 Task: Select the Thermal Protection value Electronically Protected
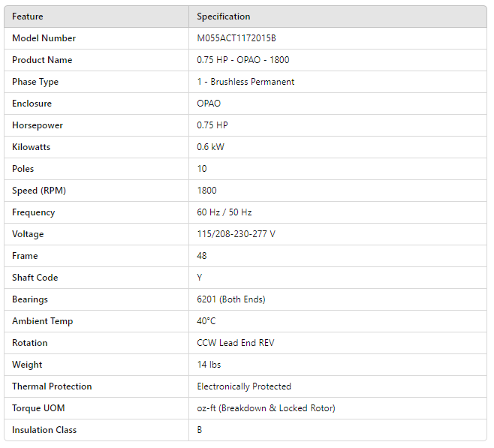point(244,386)
